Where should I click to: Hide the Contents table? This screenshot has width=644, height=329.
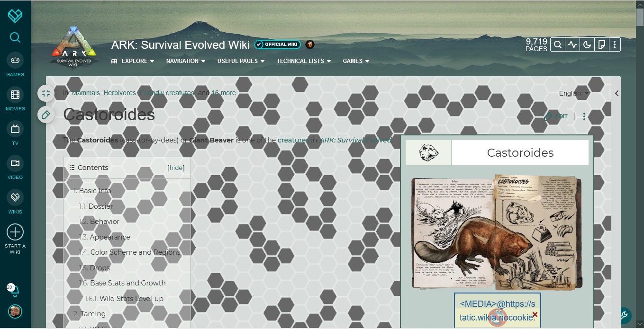pos(176,168)
